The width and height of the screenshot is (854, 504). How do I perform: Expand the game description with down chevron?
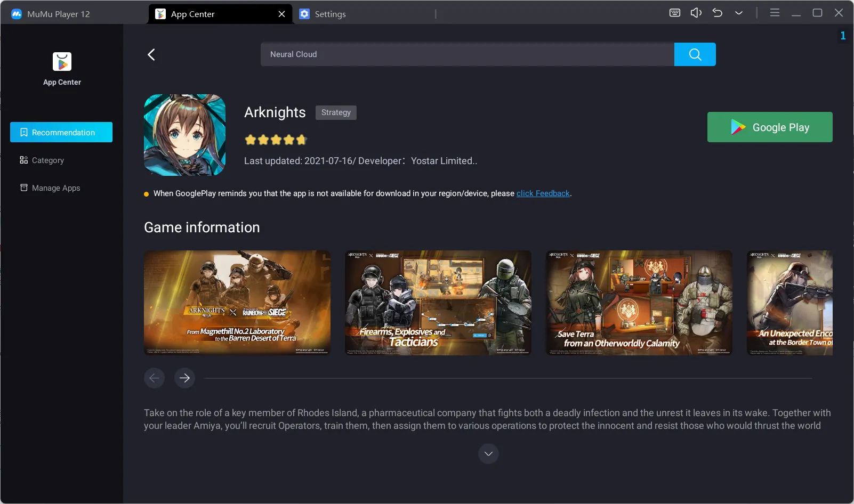coord(488,453)
